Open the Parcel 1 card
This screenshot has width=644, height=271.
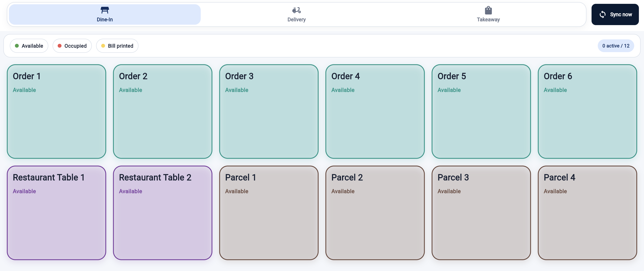[x=269, y=213]
